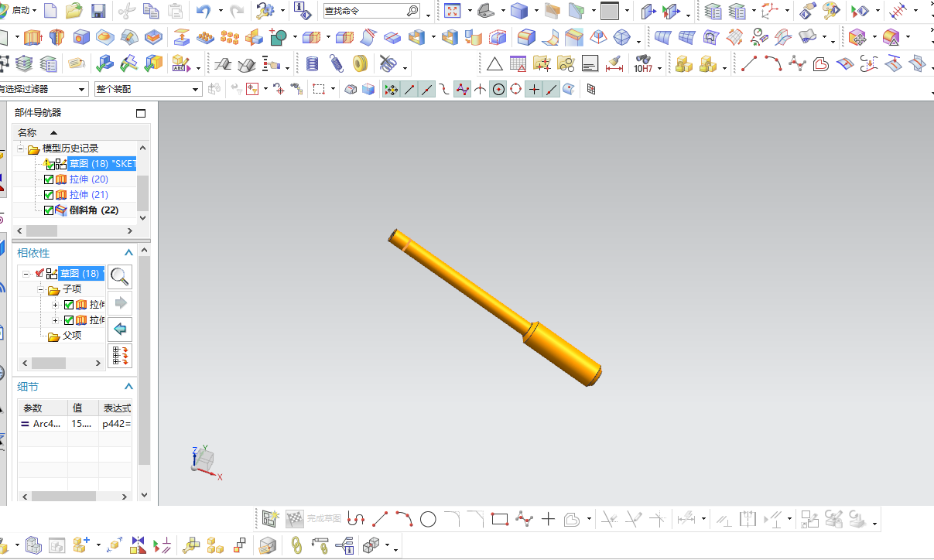Click the 名称 column header
The image size is (934, 560).
tap(27, 133)
